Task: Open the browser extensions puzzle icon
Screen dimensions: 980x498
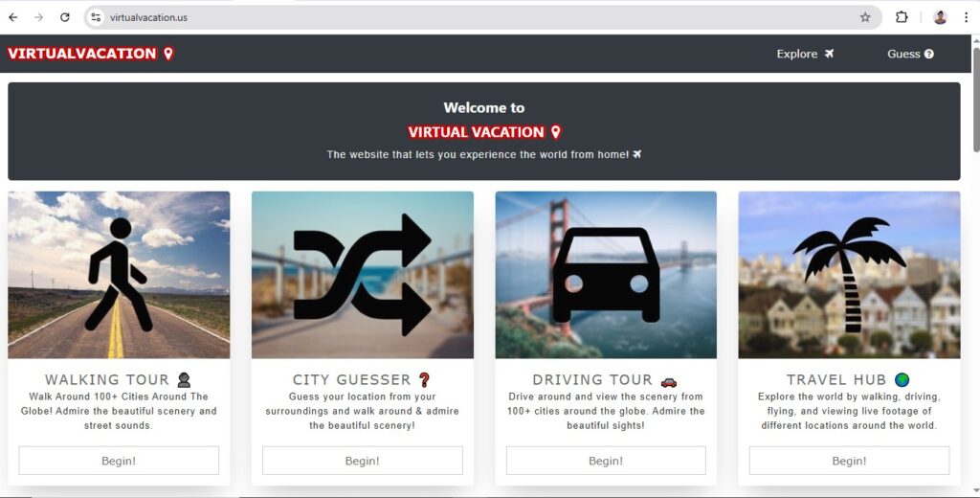Action: click(902, 17)
